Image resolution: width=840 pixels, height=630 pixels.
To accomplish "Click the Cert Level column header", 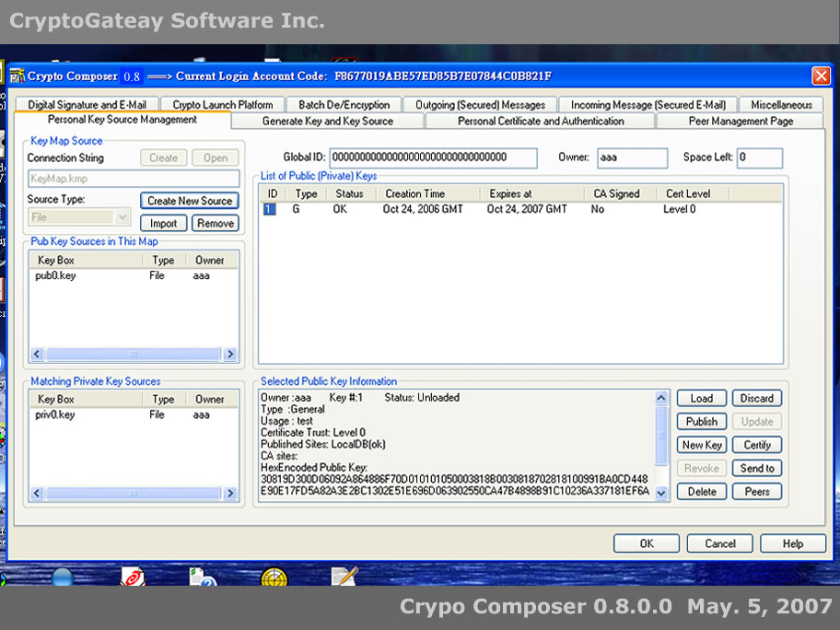I will pos(693,193).
